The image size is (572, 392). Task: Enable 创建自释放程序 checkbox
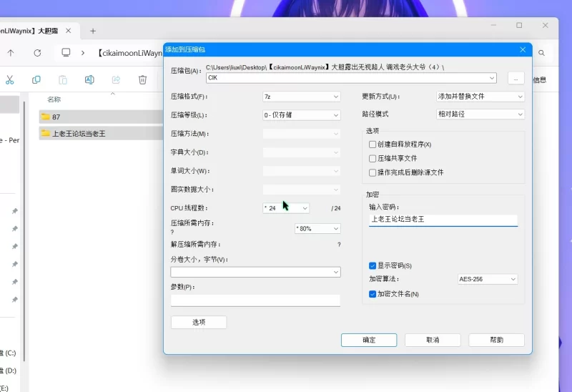pos(373,144)
